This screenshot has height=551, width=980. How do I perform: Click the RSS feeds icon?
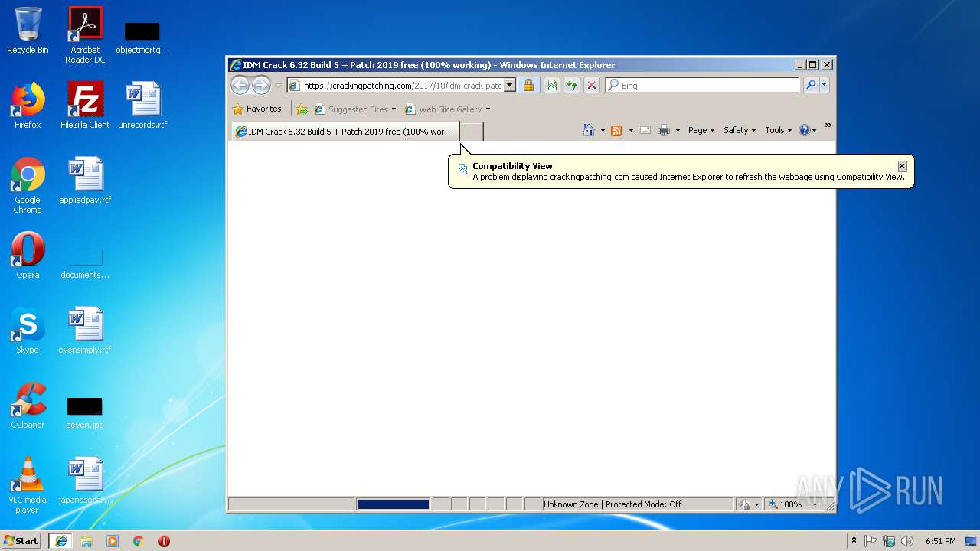616,130
